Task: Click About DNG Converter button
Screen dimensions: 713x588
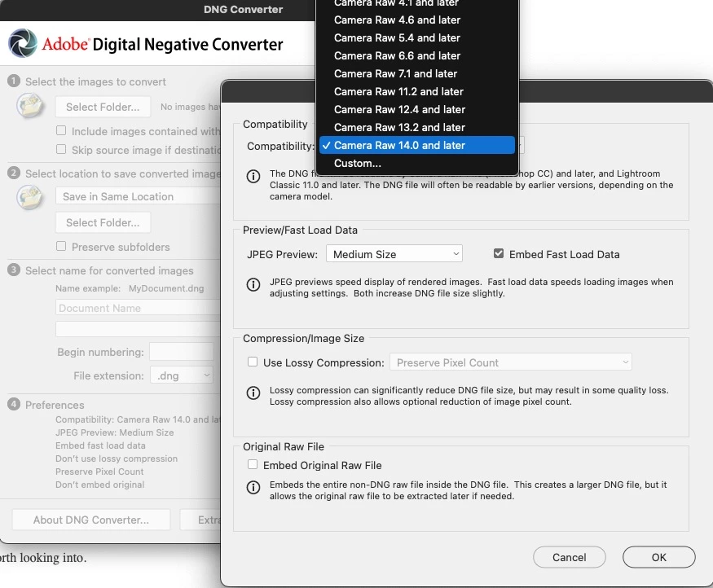Action: tap(91, 520)
